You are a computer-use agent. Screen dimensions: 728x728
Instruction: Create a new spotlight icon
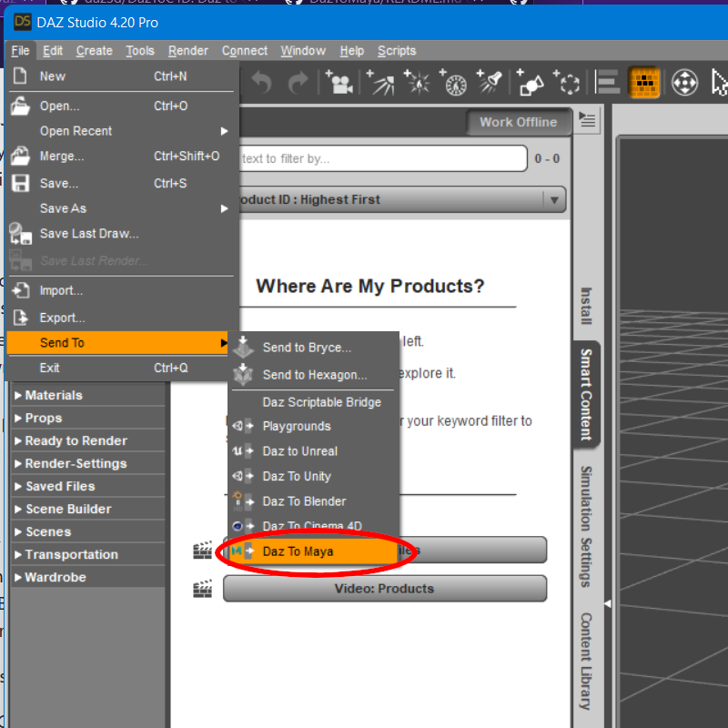(x=490, y=83)
